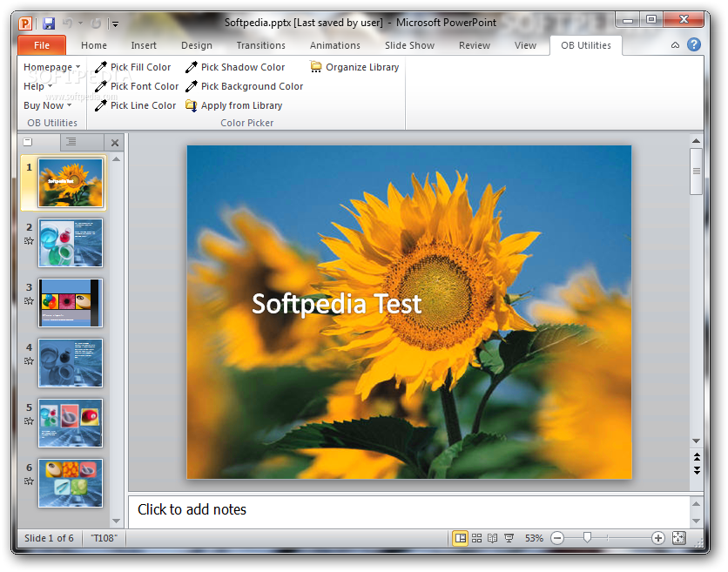Click the Softpedia Test title text

tap(337, 304)
